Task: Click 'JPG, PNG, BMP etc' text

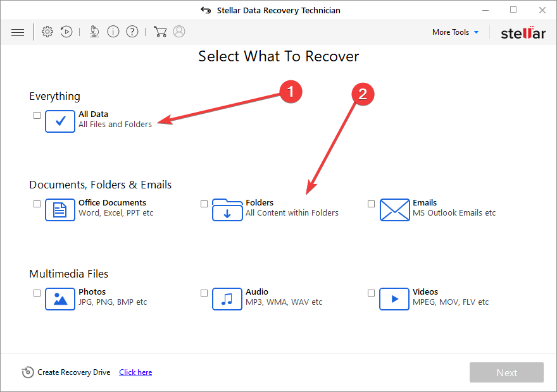Action: pos(113,302)
